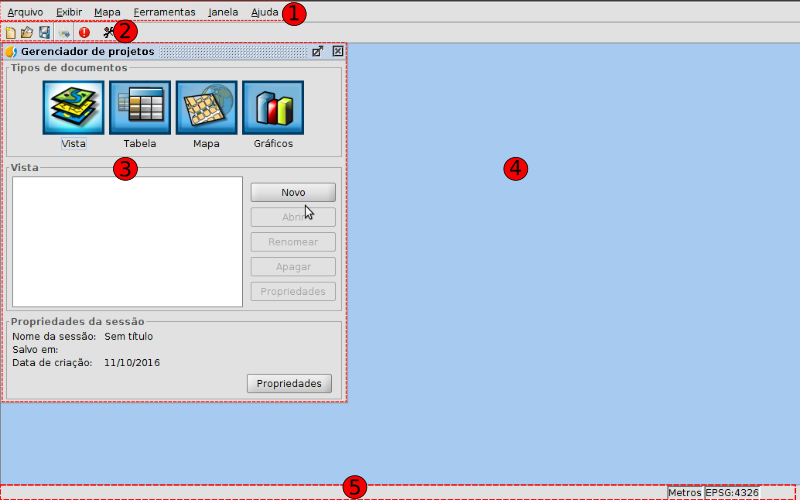Choose the Mapa document type icon
Screen dimensions: 800x500
[x=206, y=108]
